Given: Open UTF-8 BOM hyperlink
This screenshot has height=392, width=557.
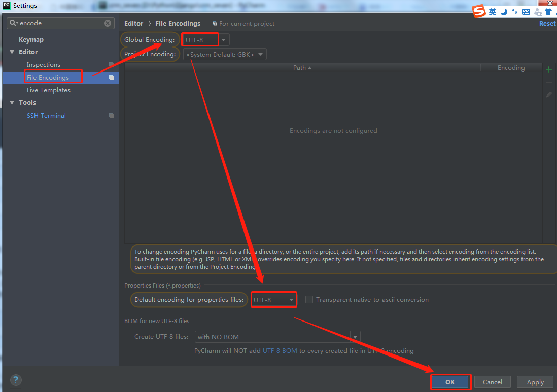Looking at the screenshot, I should [280, 351].
